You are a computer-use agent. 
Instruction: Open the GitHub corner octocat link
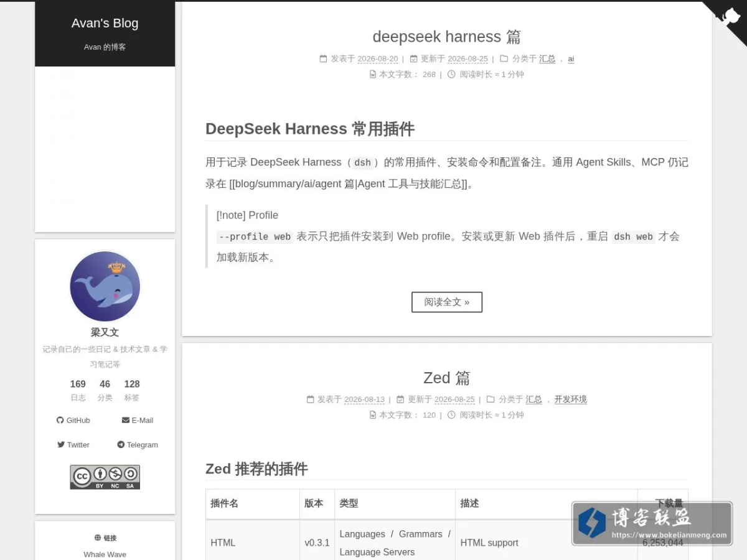pyautogui.click(x=728, y=19)
